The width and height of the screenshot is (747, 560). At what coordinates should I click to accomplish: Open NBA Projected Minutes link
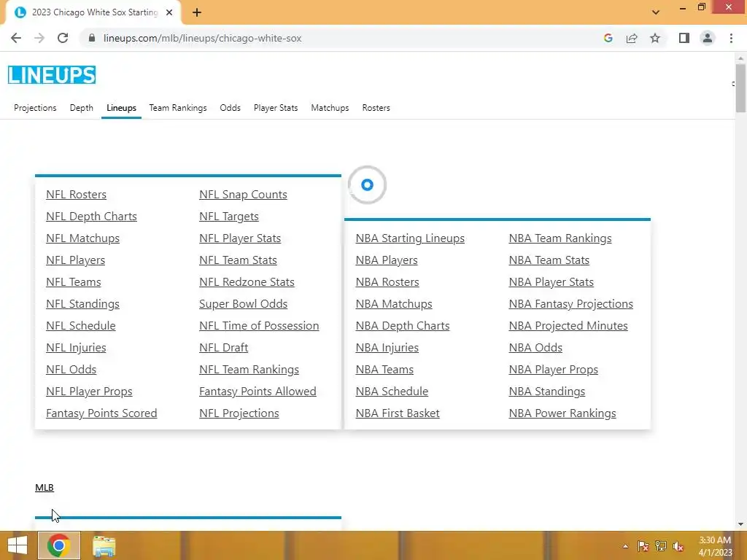pos(568,326)
